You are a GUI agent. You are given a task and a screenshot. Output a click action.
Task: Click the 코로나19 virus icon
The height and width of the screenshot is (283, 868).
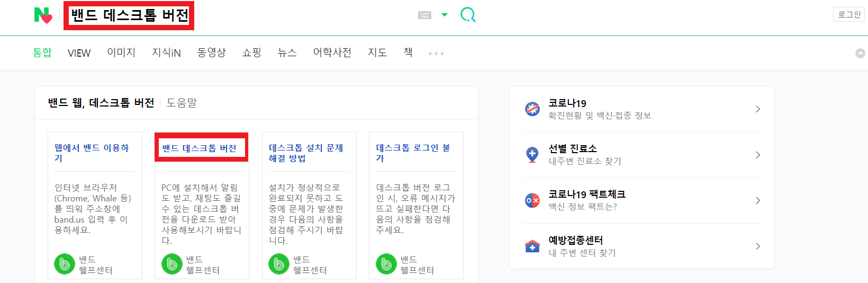tap(532, 109)
